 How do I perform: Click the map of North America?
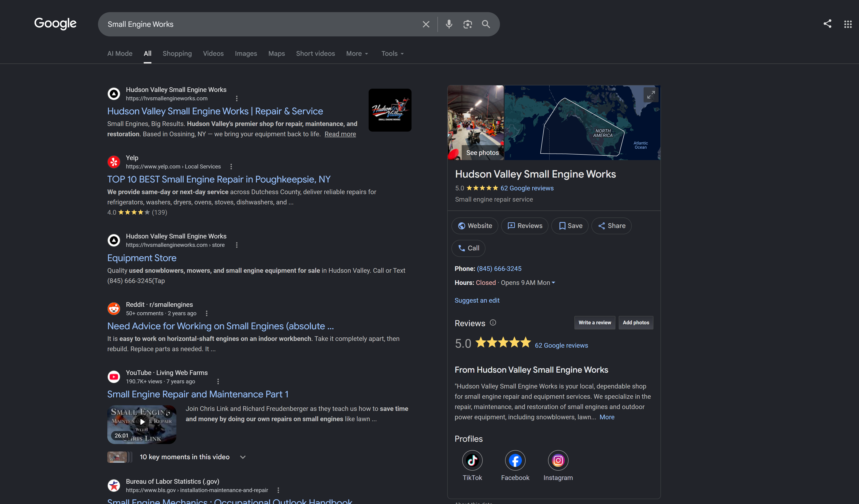(x=582, y=123)
